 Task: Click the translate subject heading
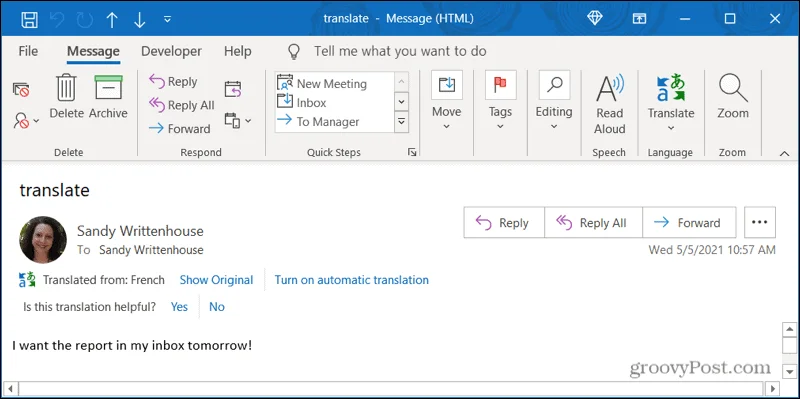[55, 190]
